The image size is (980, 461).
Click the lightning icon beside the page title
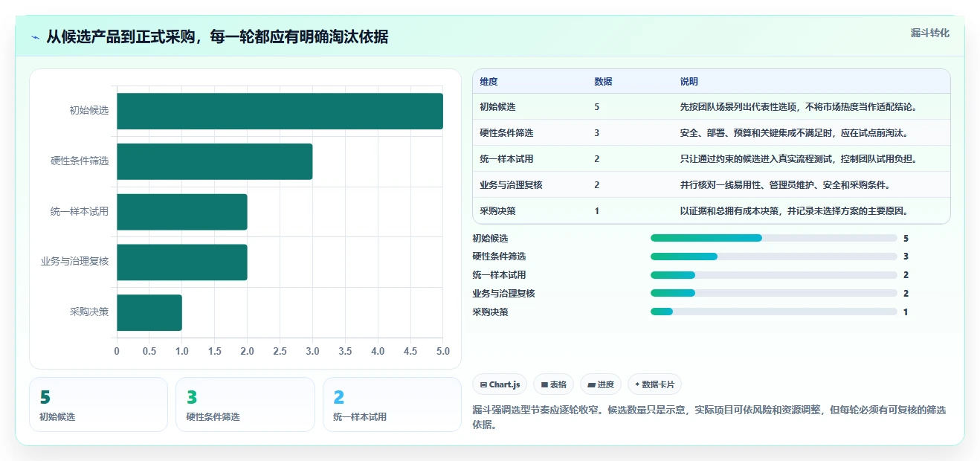click(36, 37)
